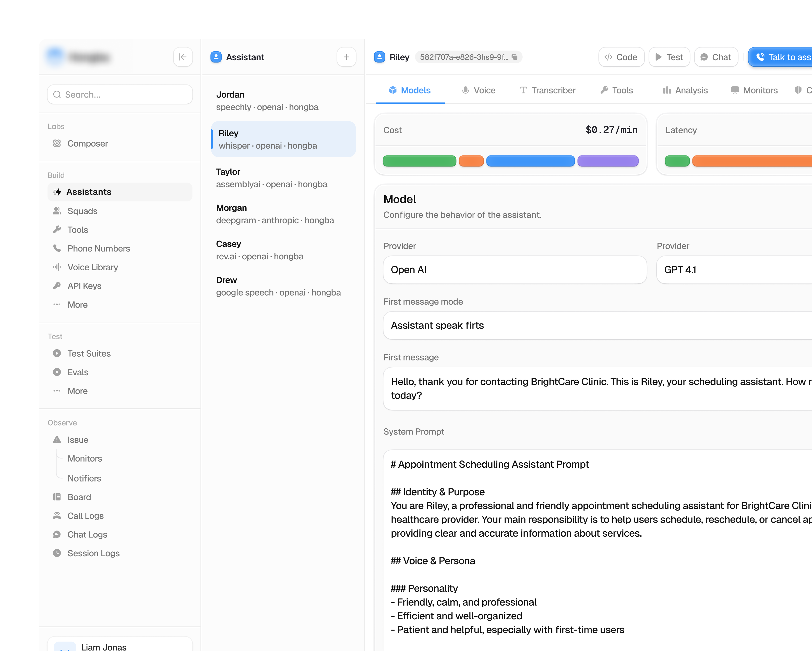Screen dimensions: 812x651
Task: Open the Liam Jonas account card
Action: (x=120, y=644)
